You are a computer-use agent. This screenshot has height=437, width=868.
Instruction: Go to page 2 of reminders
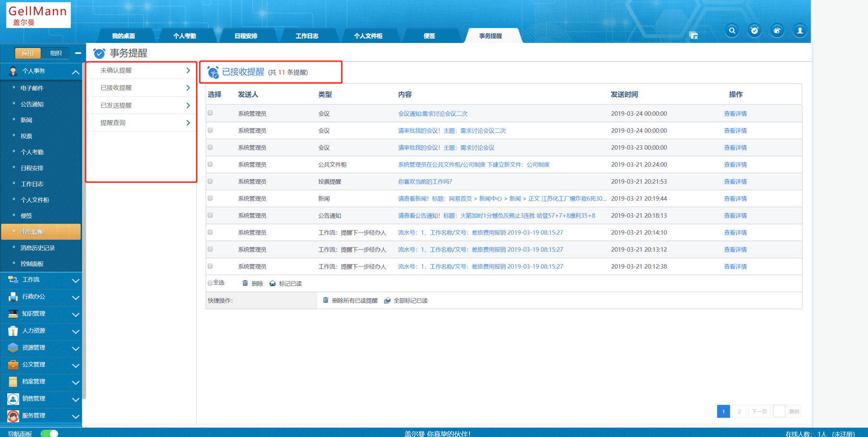tap(739, 412)
